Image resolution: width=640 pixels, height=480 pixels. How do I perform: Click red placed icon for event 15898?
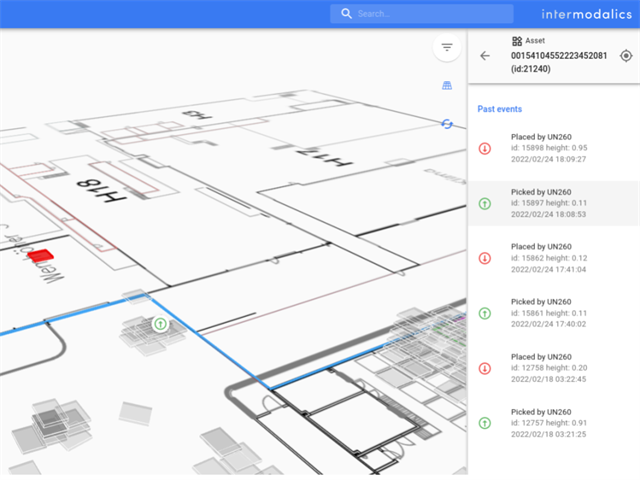(x=485, y=149)
